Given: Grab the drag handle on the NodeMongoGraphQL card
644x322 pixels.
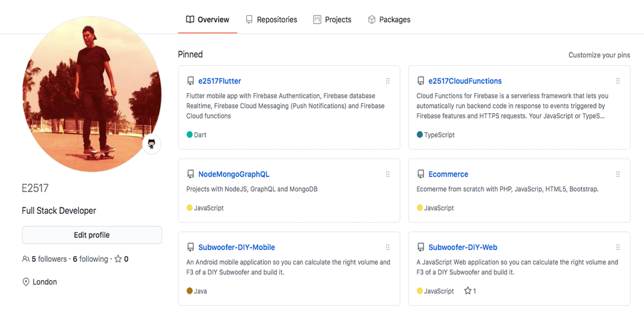Looking at the screenshot, I should (x=388, y=174).
